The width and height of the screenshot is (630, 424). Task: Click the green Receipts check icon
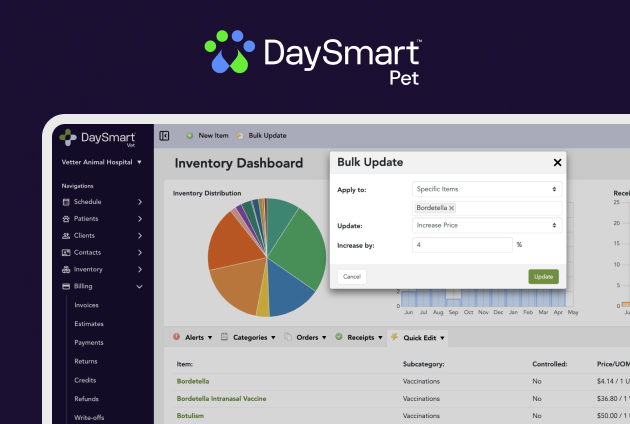tap(339, 337)
